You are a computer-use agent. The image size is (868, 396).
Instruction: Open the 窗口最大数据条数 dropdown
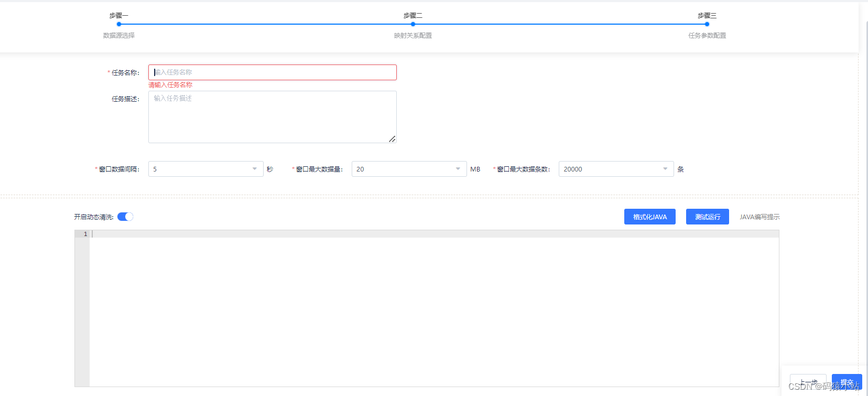(x=616, y=169)
